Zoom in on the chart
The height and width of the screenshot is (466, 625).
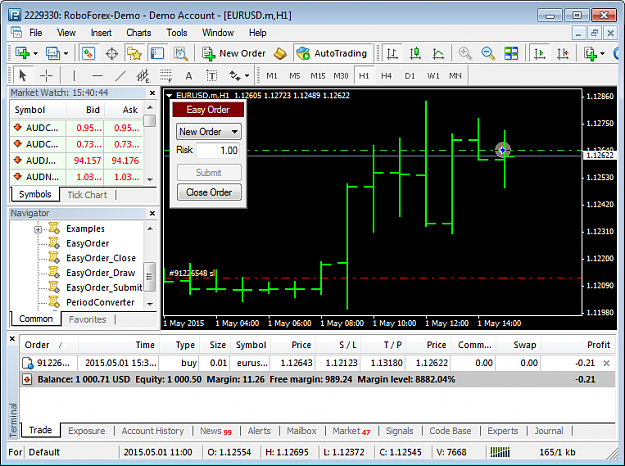pyautogui.click(x=465, y=53)
